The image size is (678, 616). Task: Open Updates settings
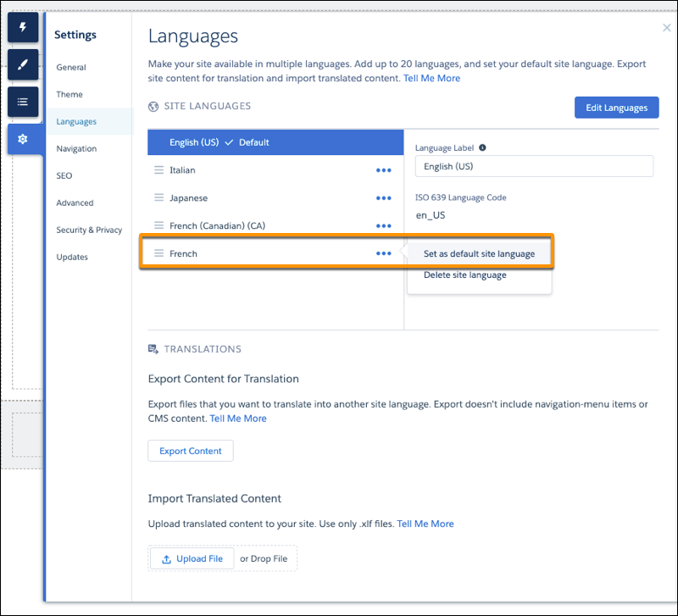coord(72,258)
